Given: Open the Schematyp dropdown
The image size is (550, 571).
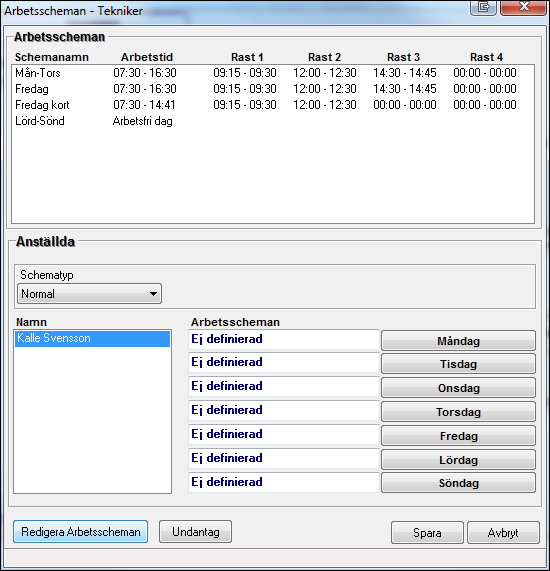Looking at the screenshot, I should 89,294.
